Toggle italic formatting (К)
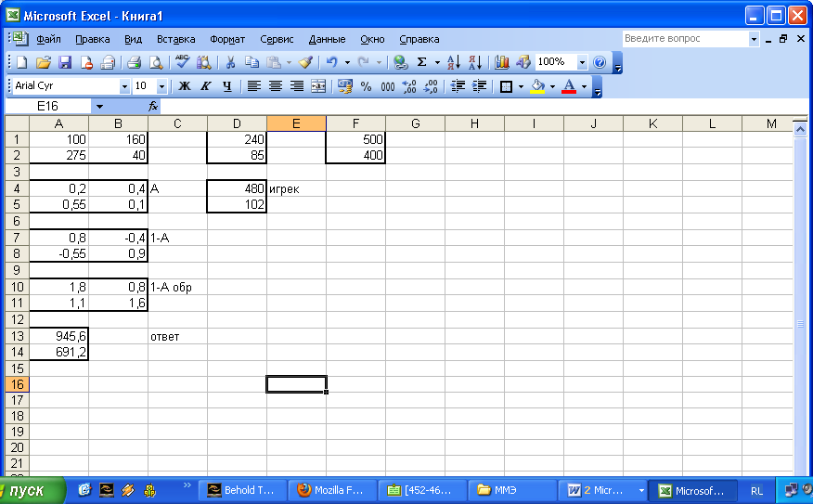This screenshot has width=813, height=504. (205, 86)
